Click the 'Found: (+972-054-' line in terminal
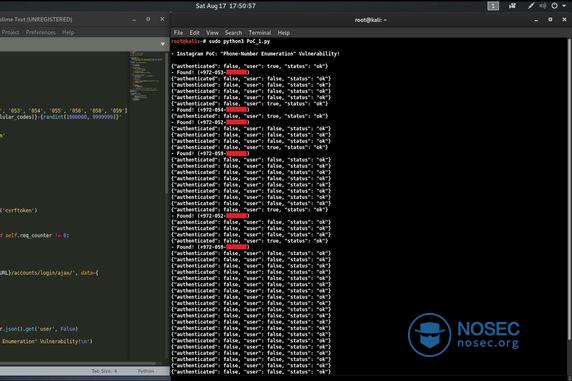 coord(210,110)
